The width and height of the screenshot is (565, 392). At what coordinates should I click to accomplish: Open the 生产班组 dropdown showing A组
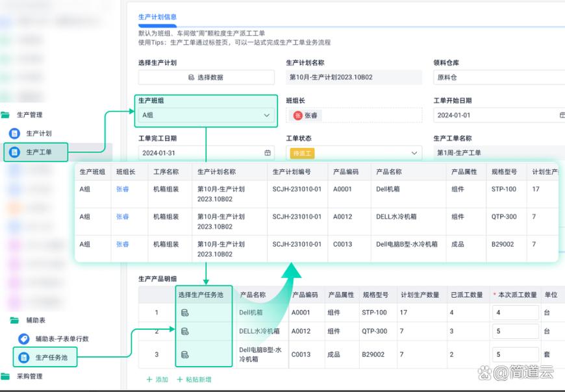206,115
